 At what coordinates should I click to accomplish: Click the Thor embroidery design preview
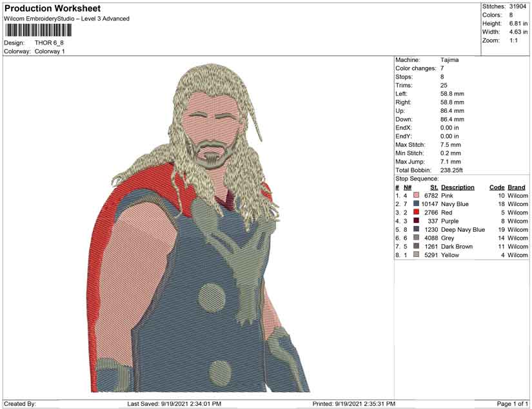(x=200, y=228)
